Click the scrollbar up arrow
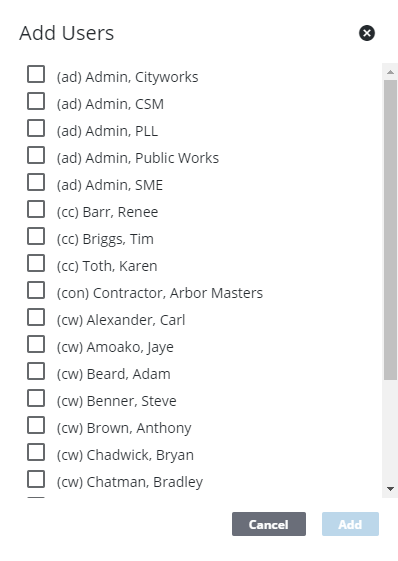This screenshot has height=561, width=398. [390, 72]
